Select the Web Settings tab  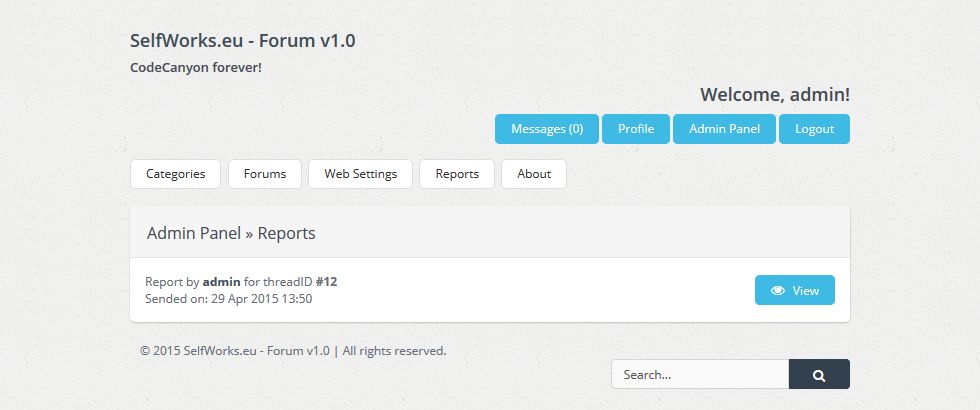(x=360, y=174)
